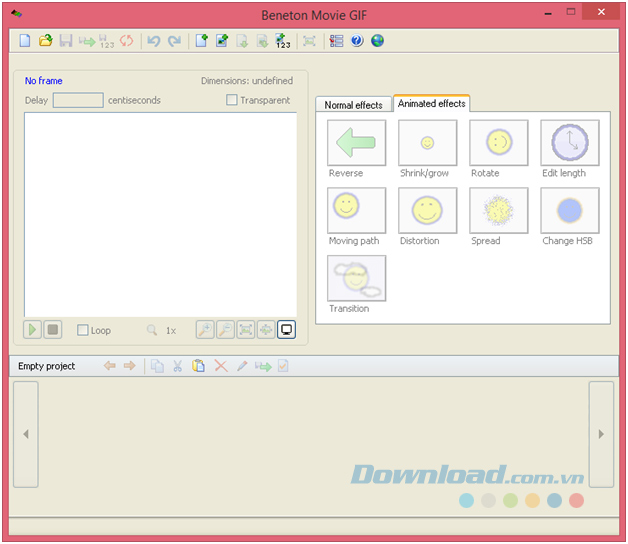628x544 pixels.
Task: Select the Reverse animated effect
Action: click(x=356, y=143)
